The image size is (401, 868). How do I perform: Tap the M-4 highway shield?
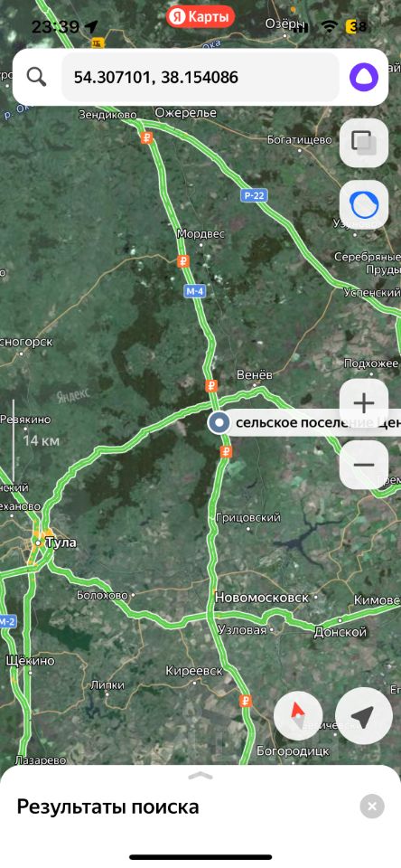coord(196,290)
